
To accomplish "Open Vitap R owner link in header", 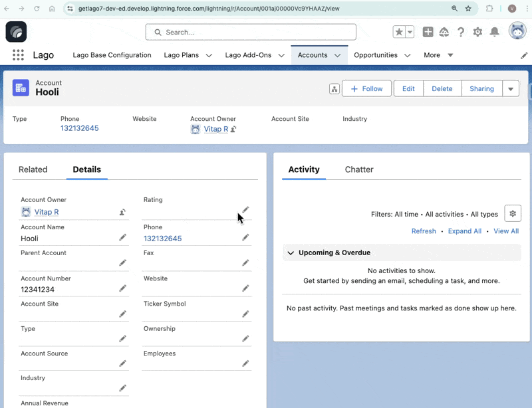I will pos(215,129).
